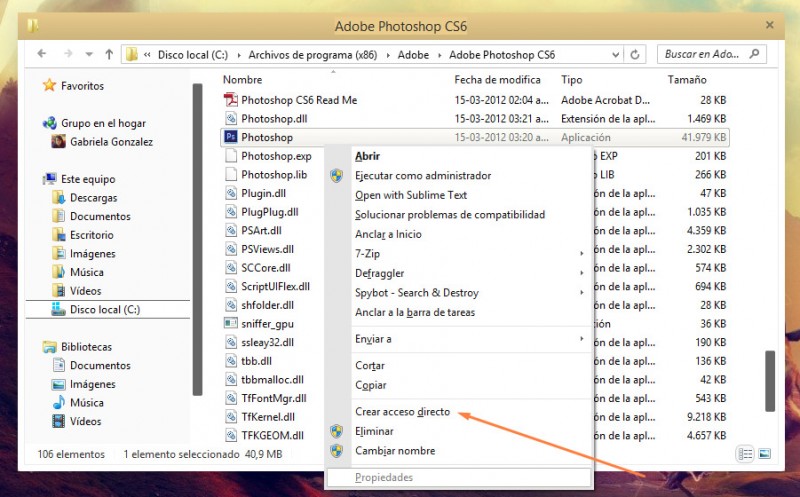Select the tbbmalloc.dll file
This screenshot has width=800, height=497.
coord(272,379)
